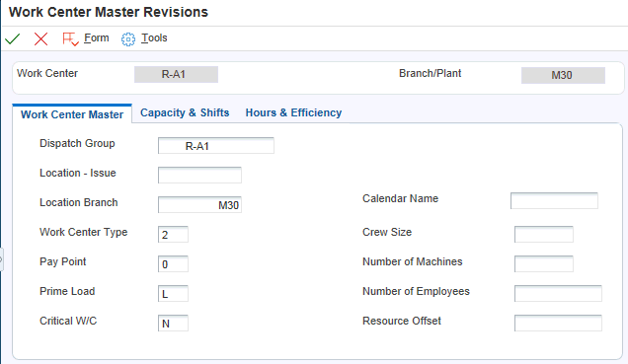Click the Branch/Plant field M30
628x364 pixels.
point(563,75)
